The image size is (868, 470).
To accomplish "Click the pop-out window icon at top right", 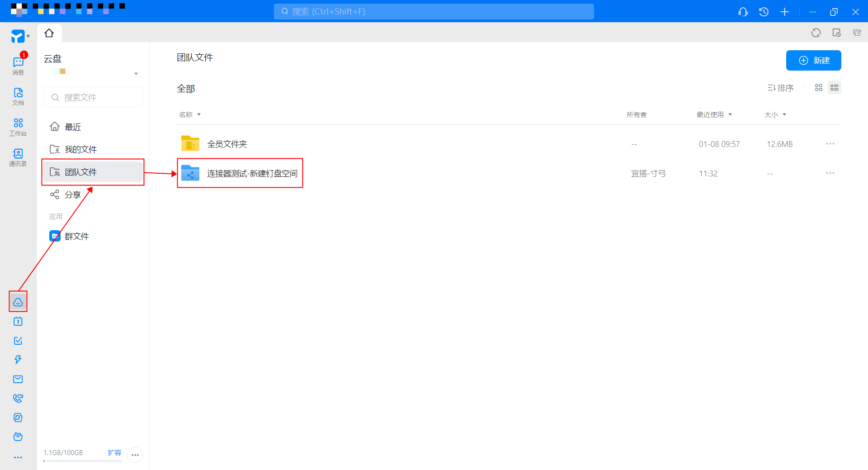I will 857,33.
